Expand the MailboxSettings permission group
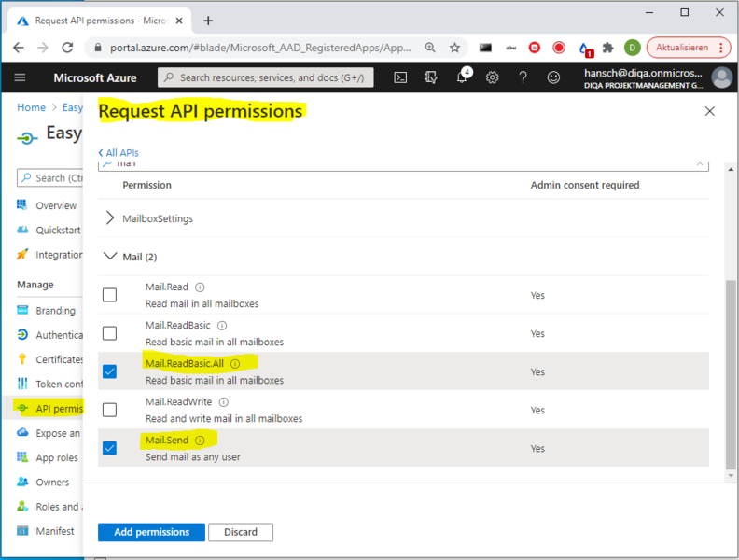The width and height of the screenshot is (739, 560). [111, 218]
